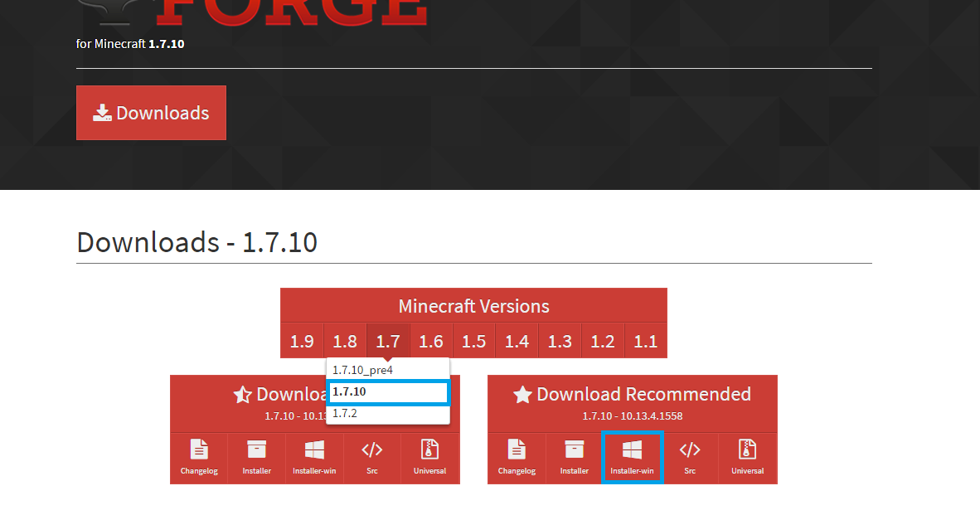Screen dimensions: 980x515
Task: Choose 1.7.10 in the version dropdown
Action: click(x=387, y=392)
